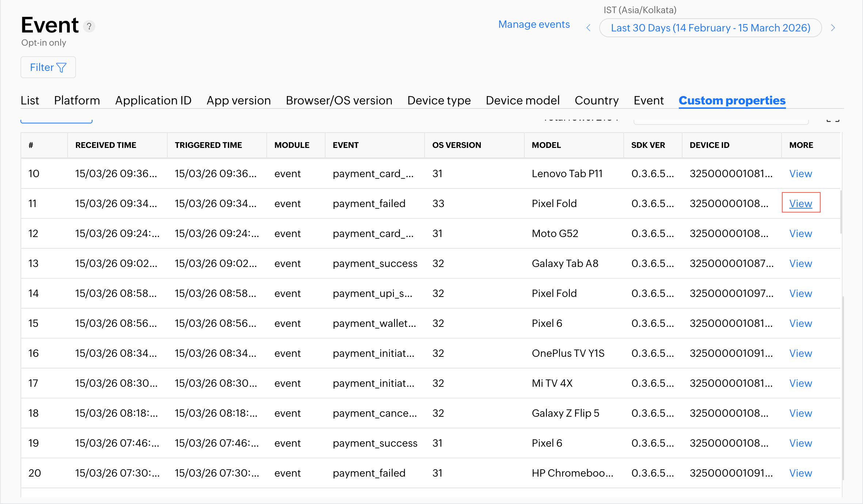This screenshot has height=504, width=863.
Task: Click the EVENT column header
Action: (x=345, y=145)
